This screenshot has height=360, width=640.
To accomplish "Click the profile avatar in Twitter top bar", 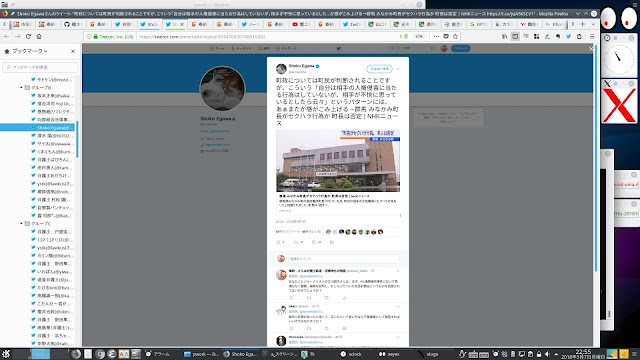I will click(444, 49).
